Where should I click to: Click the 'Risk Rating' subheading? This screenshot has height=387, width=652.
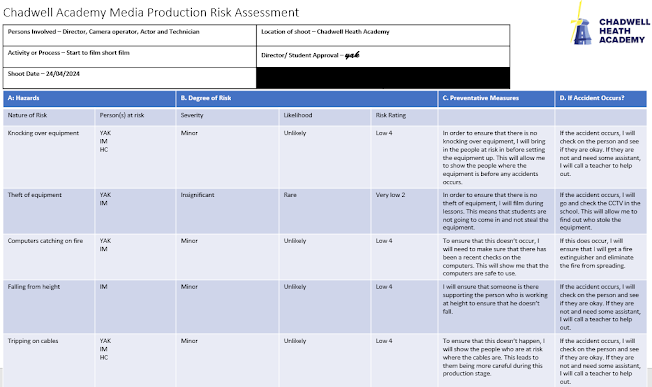tap(390, 115)
